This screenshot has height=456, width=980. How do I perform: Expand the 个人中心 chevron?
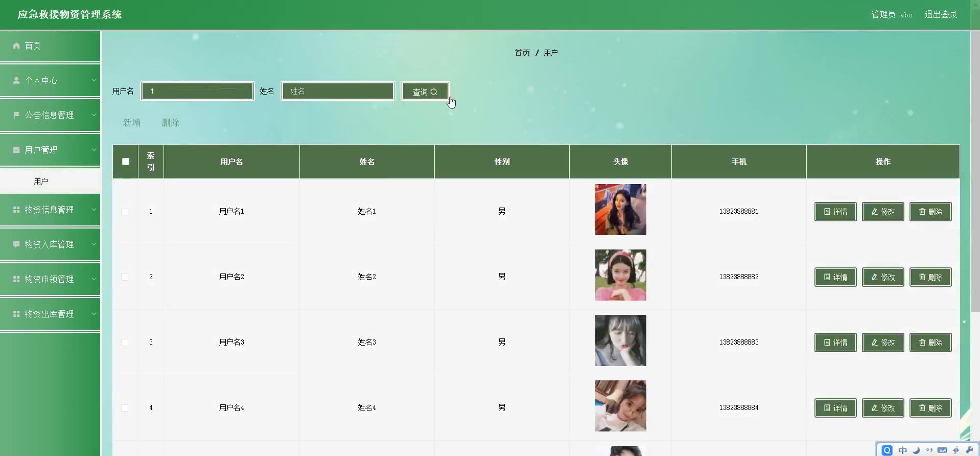click(x=94, y=80)
